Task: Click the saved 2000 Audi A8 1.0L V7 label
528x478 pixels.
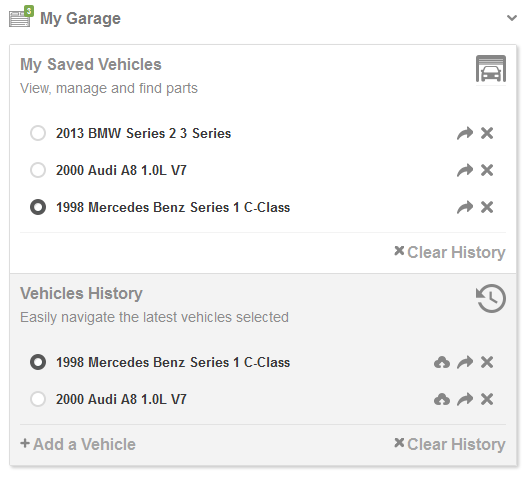Action: click(121, 170)
